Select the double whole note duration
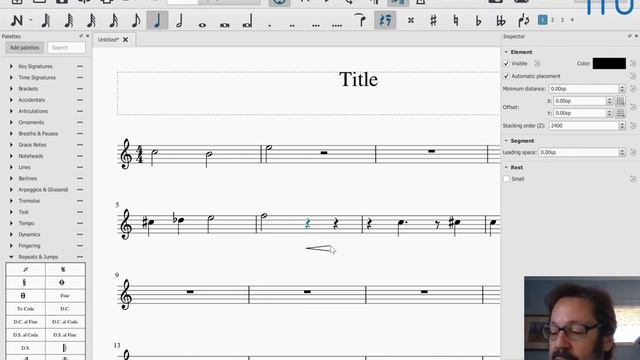 pyautogui.click(x=224, y=24)
